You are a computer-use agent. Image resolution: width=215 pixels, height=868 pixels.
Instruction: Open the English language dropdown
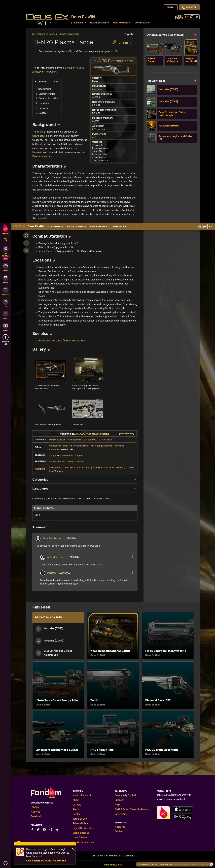pyautogui.click(x=130, y=34)
